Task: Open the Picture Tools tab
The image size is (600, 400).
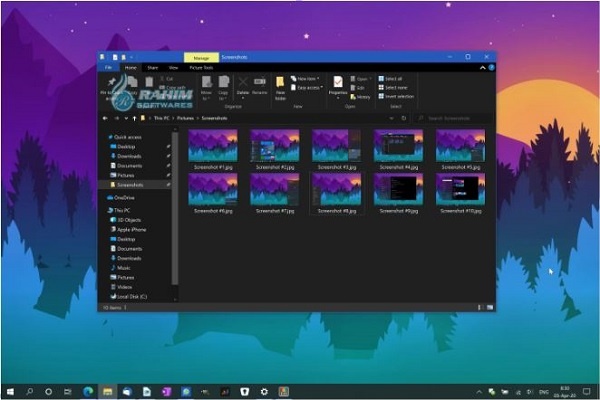Action: (x=201, y=67)
